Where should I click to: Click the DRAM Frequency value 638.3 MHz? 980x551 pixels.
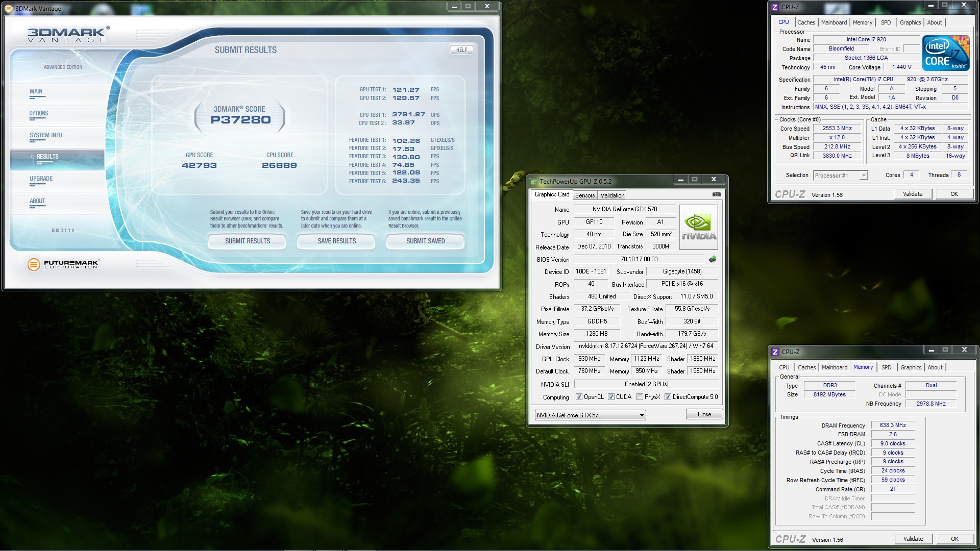click(x=893, y=425)
